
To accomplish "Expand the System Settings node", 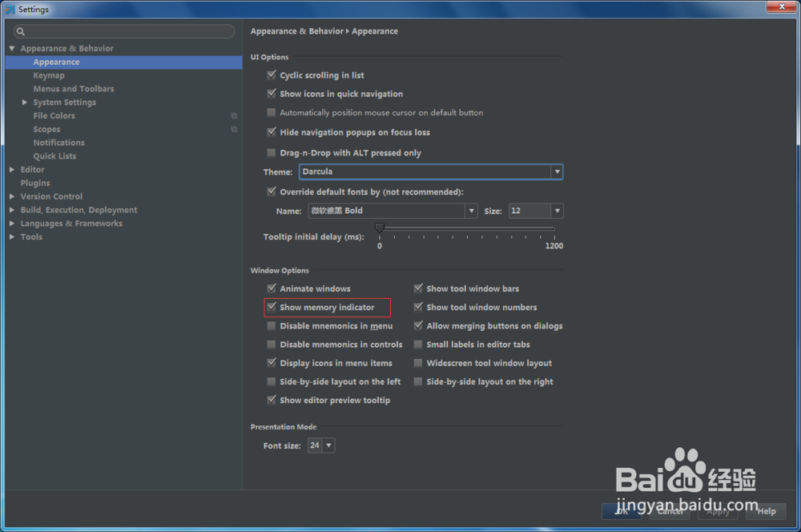I will 25,103.
